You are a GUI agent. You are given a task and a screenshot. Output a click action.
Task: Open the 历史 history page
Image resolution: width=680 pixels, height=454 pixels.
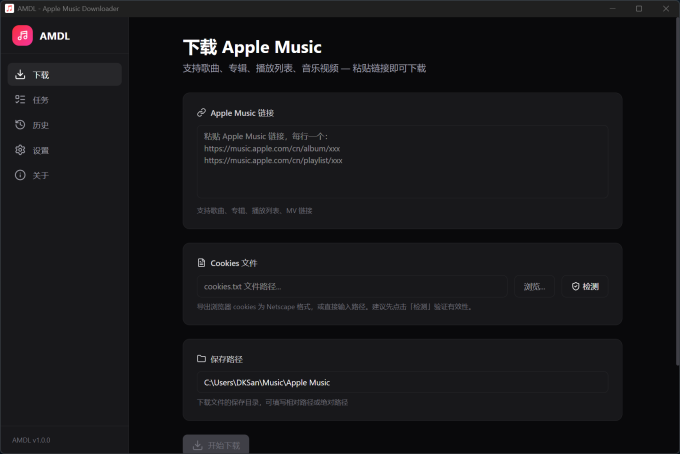click(65, 125)
